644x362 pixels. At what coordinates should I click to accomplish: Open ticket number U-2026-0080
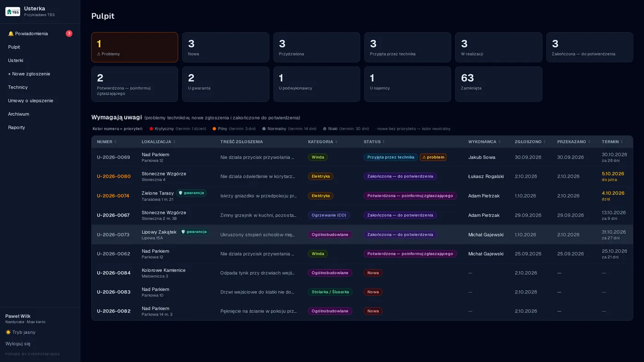click(114, 176)
